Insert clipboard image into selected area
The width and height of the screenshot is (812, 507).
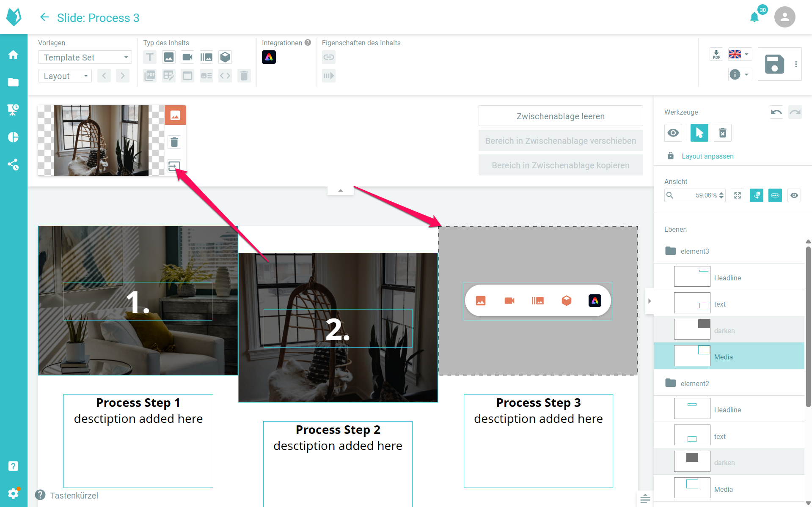click(174, 166)
